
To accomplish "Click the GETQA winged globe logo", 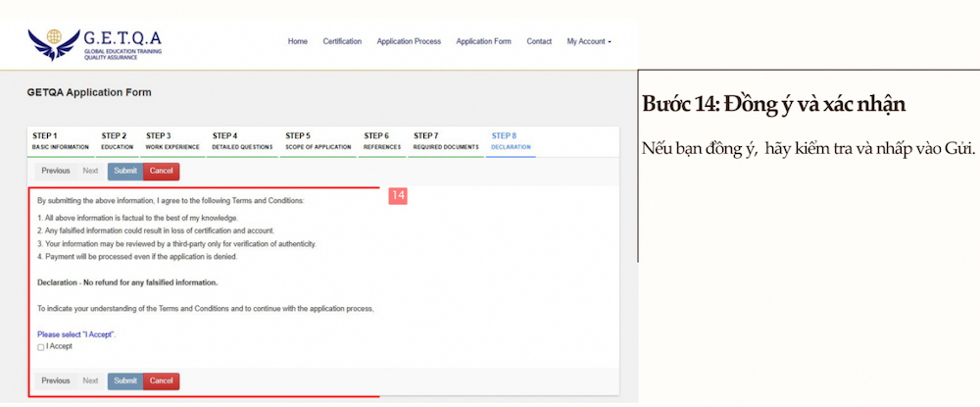I will click(x=53, y=42).
